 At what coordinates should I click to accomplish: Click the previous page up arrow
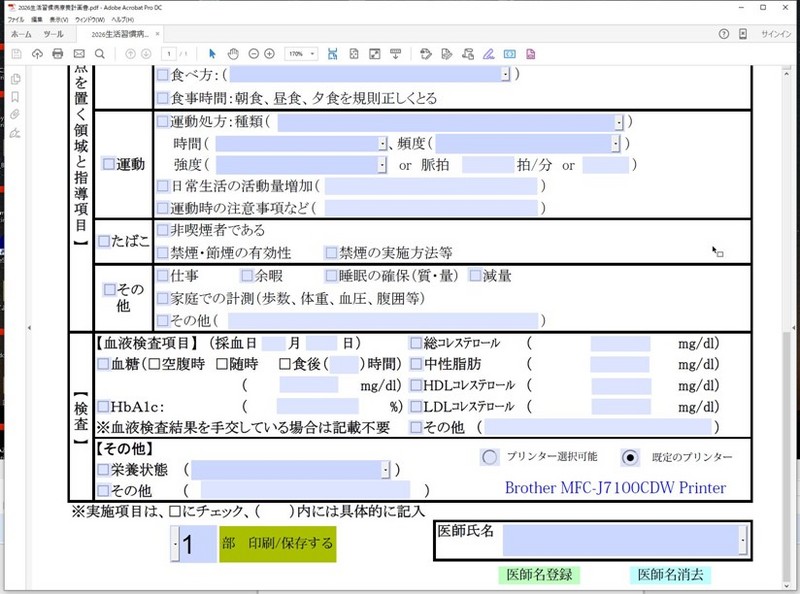click(131, 54)
